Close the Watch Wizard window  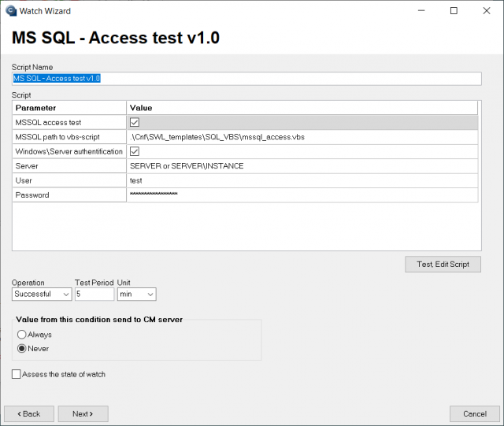[x=487, y=11]
